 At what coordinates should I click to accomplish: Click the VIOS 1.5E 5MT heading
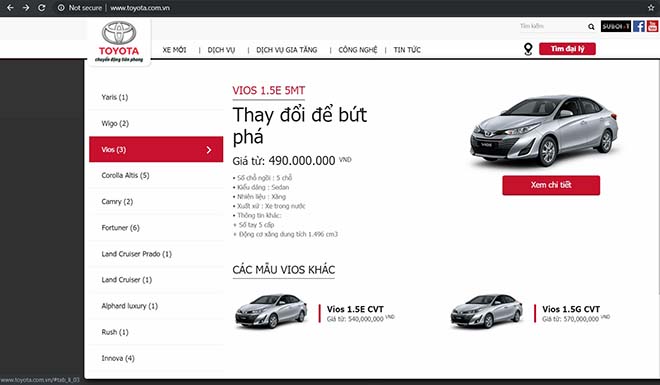tap(269, 90)
